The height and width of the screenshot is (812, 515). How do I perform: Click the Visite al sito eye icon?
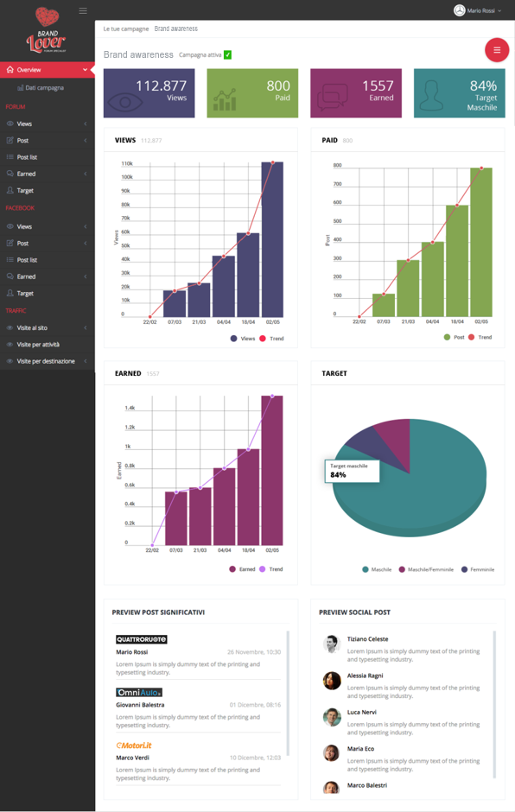coord(10,327)
